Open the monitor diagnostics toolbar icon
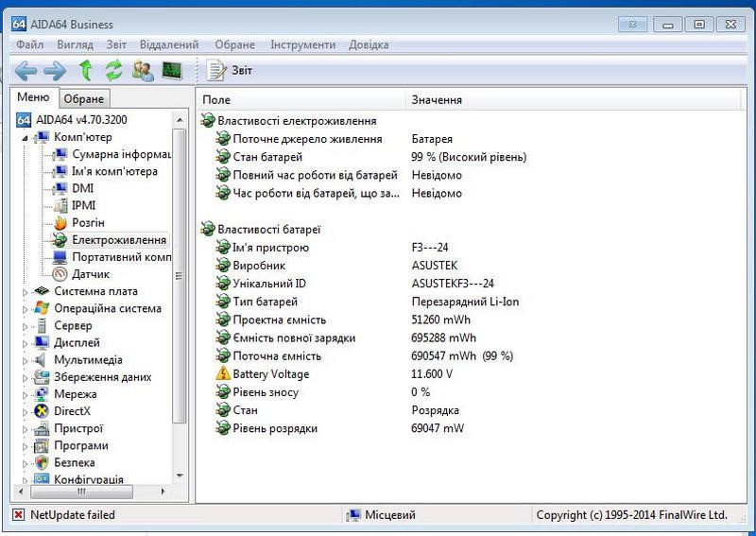Screen dimensions: 756x536 pyautogui.click(x=172, y=71)
